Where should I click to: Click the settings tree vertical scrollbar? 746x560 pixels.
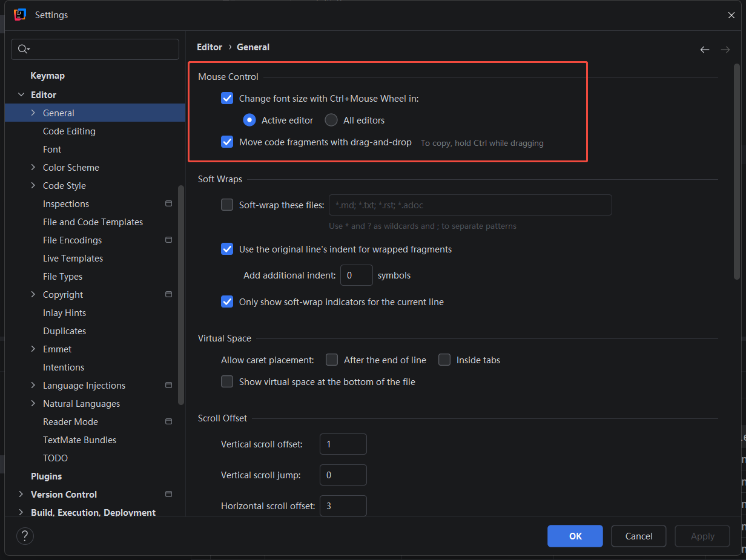[180, 295]
